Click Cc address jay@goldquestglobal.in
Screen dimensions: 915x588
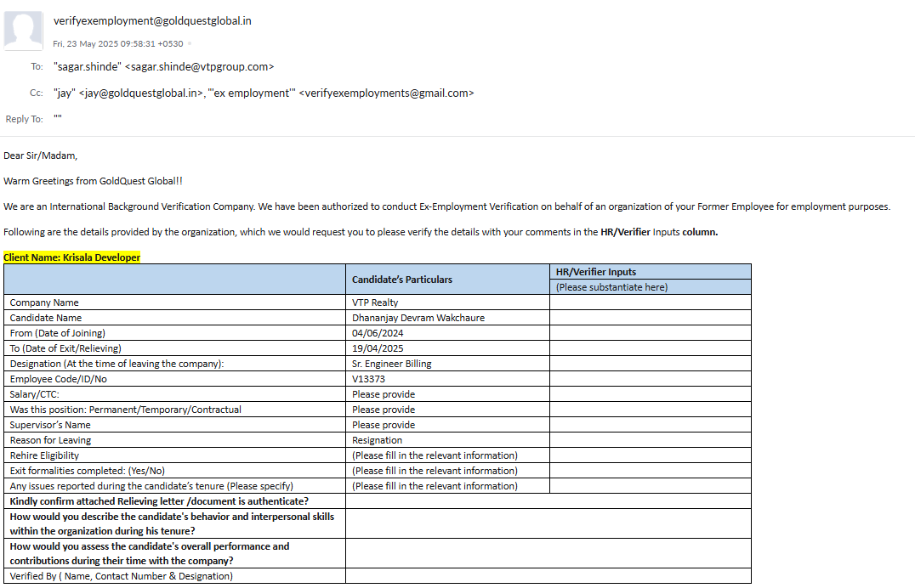[141, 93]
